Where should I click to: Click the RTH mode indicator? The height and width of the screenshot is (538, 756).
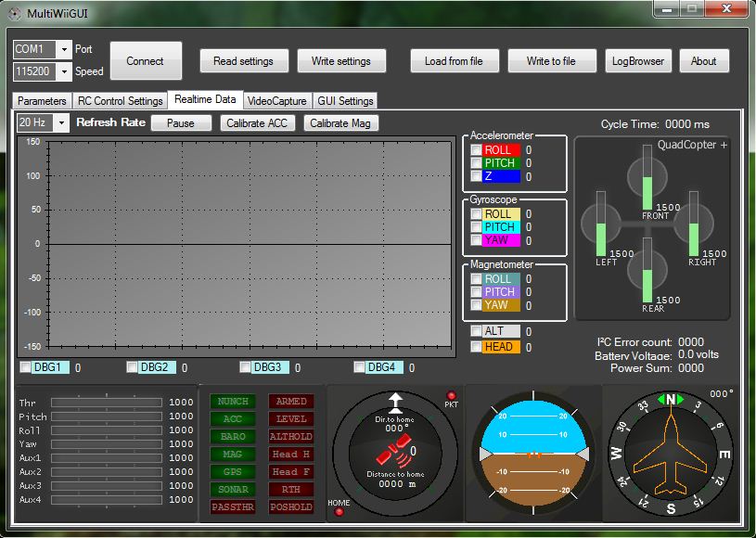(291, 490)
